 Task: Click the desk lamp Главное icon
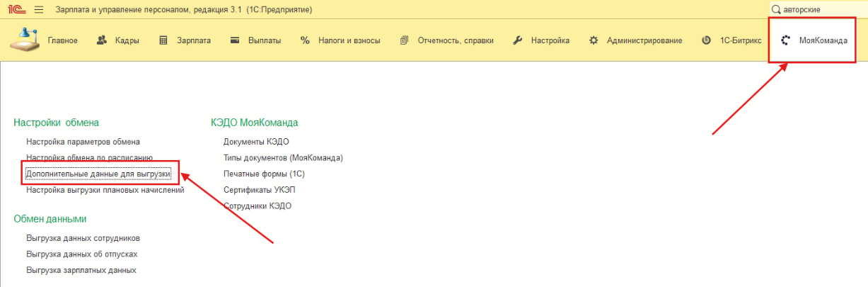click(25, 40)
